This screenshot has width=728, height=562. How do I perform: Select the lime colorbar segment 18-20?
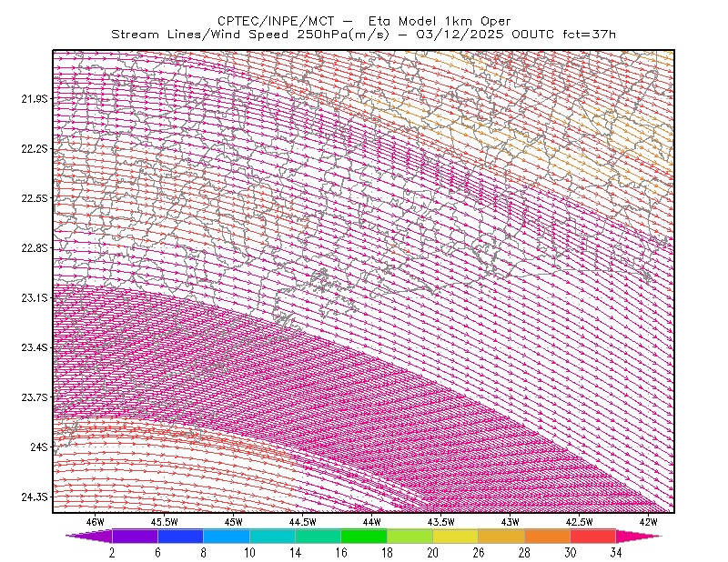tap(409, 536)
